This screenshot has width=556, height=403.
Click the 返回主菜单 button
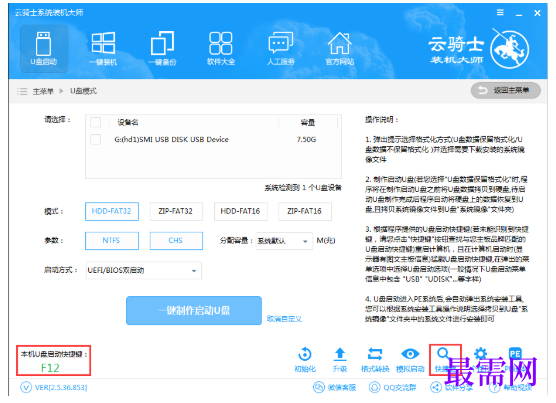pos(505,91)
